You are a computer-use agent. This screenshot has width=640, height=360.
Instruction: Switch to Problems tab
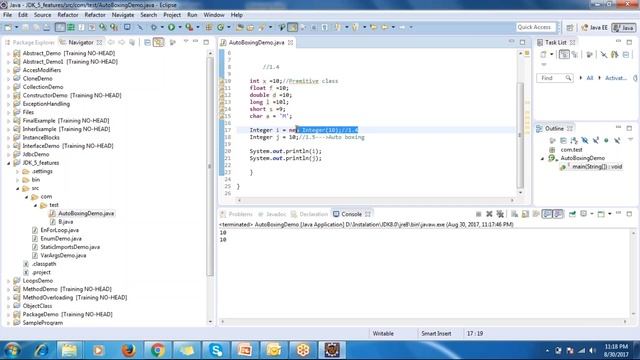coord(237,214)
